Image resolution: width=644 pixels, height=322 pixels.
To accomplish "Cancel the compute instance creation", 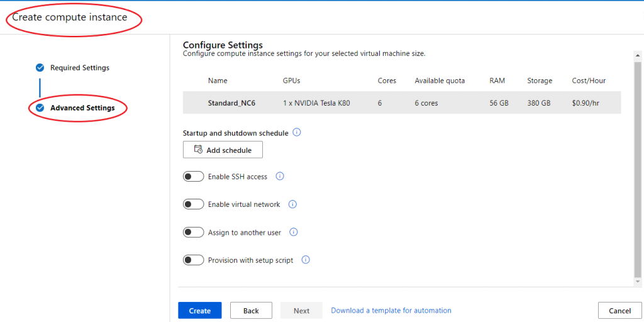I will pos(619,311).
